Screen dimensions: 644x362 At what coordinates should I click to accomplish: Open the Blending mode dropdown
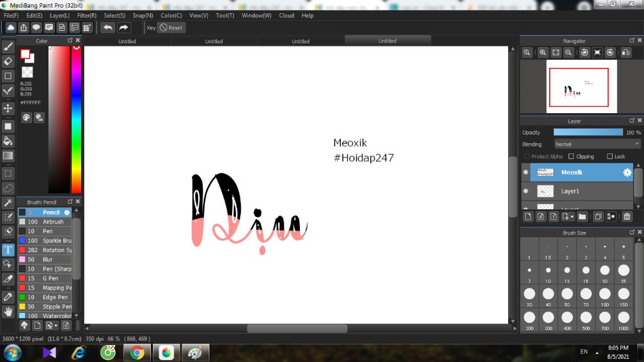coord(597,144)
